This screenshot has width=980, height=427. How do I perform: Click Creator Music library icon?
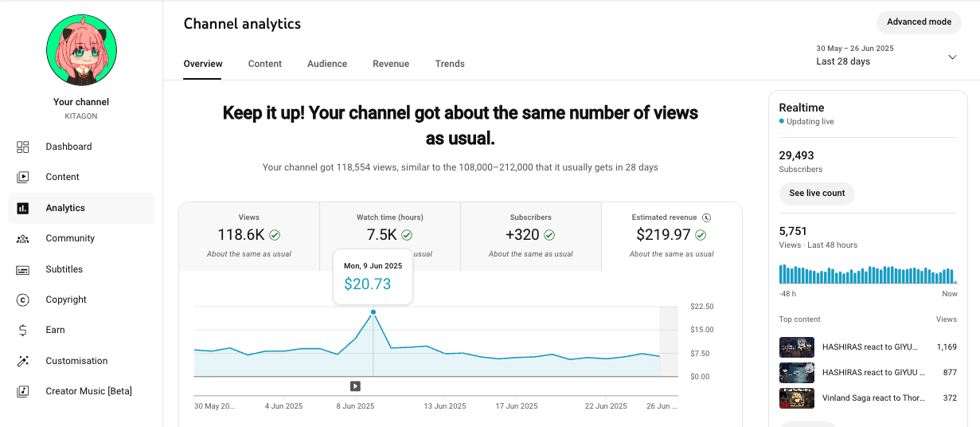(x=23, y=391)
